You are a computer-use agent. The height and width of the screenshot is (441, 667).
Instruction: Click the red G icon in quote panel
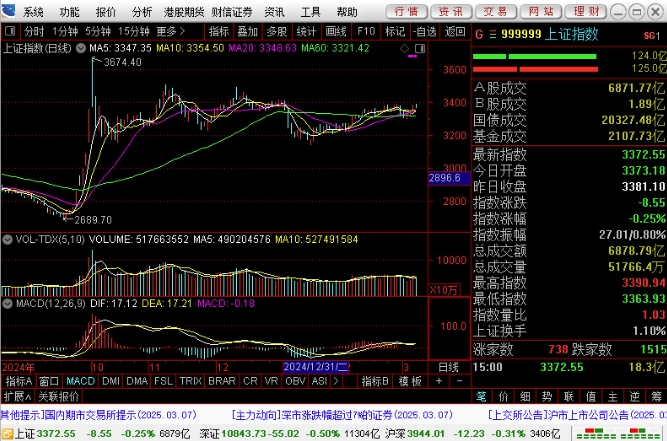click(x=479, y=33)
